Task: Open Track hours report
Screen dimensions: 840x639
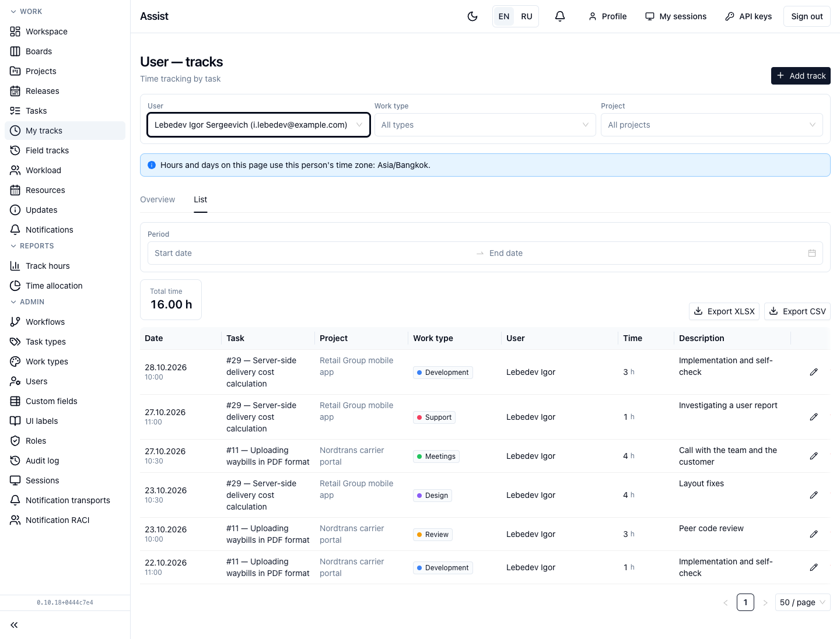Action: pyautogui.click(x=65, y=266)
